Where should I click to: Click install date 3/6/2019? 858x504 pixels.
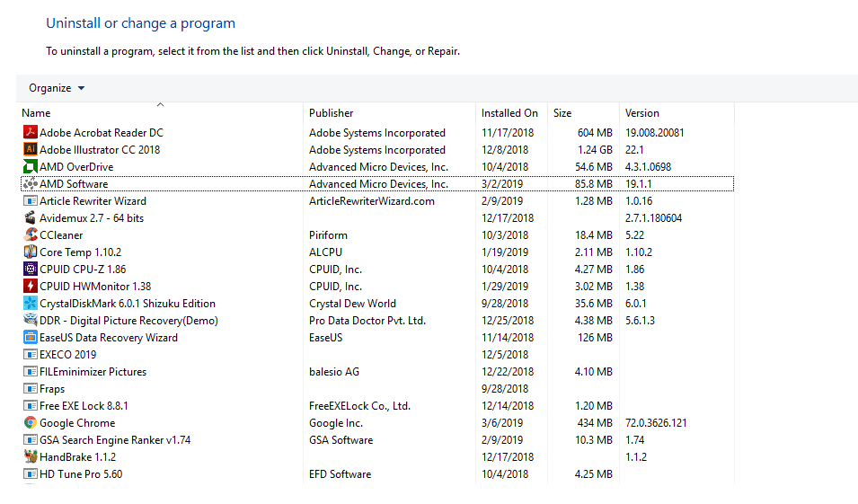(502, 422)
